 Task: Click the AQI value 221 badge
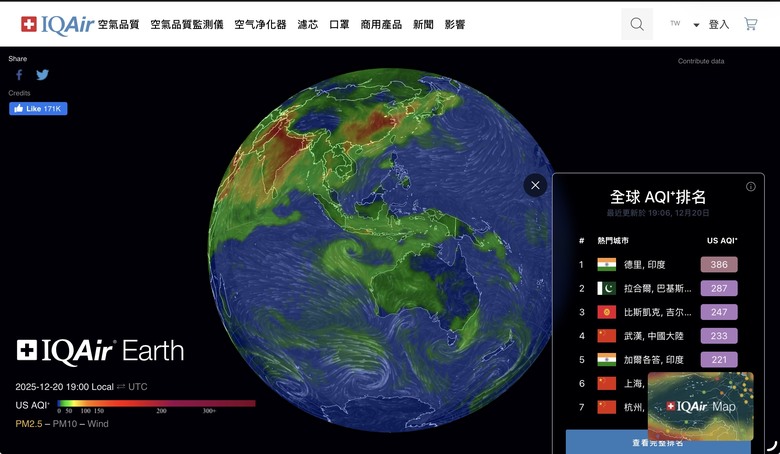(x=719, y=360)
